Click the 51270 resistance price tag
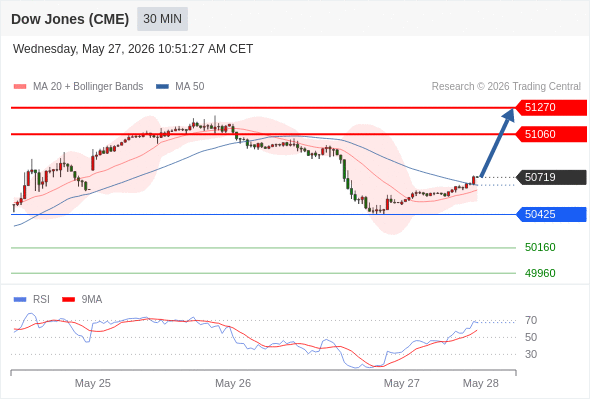This screenshot has width=590, height=400. coord(551,108)
